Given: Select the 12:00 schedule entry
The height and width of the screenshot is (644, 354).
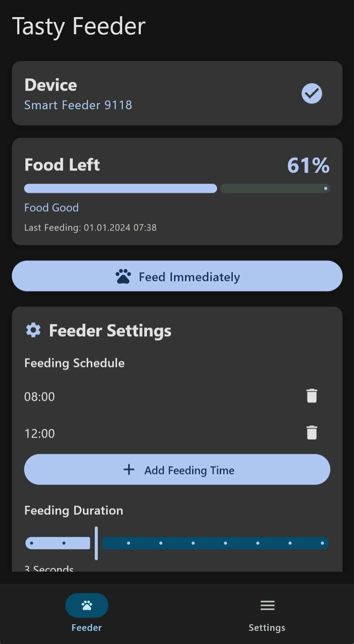Looking at the screenshot, I should pos(39,434).
